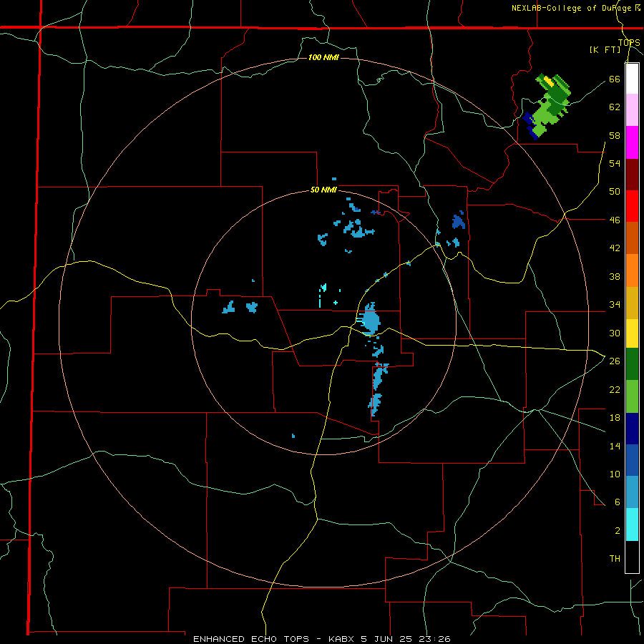Click the '18' legend value
Viewport: 644px width, 644px height.
click(x=615, y=418)
